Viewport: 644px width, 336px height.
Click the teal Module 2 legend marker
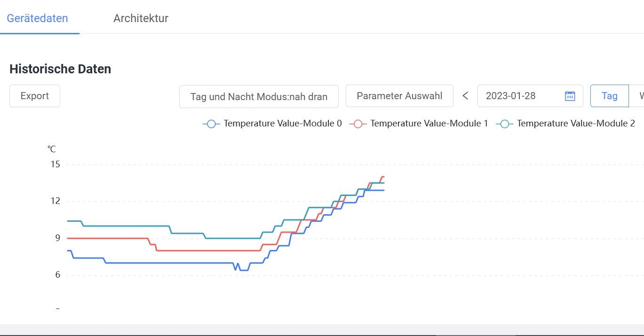(505, 124)
